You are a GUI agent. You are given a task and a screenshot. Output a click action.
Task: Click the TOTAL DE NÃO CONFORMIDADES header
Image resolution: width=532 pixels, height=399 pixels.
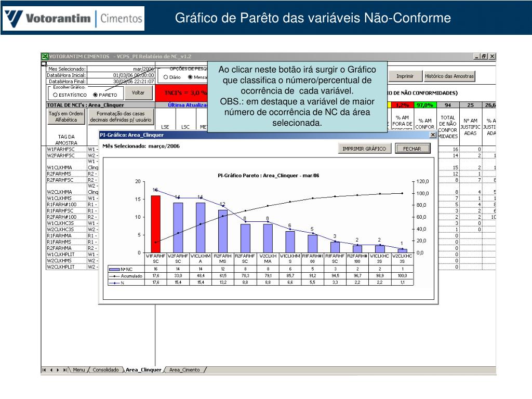448,127
